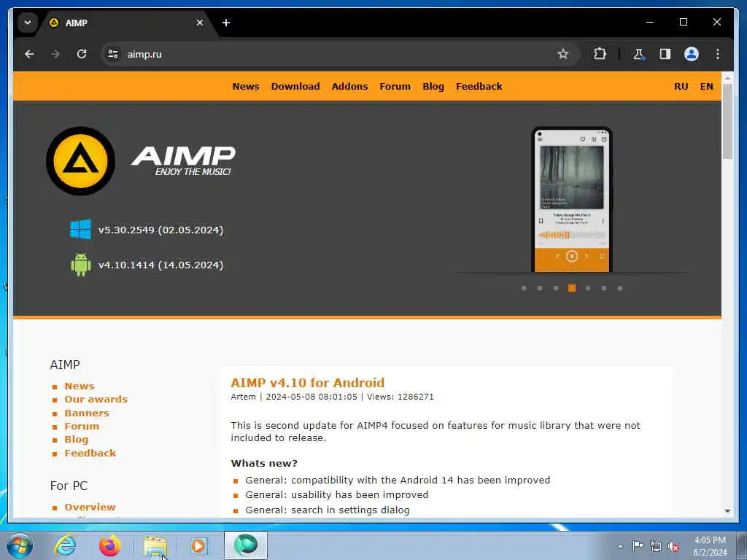Go back to the previous page
The height and width of the screenshot is (560, 747).
click(x=29, y=54)
